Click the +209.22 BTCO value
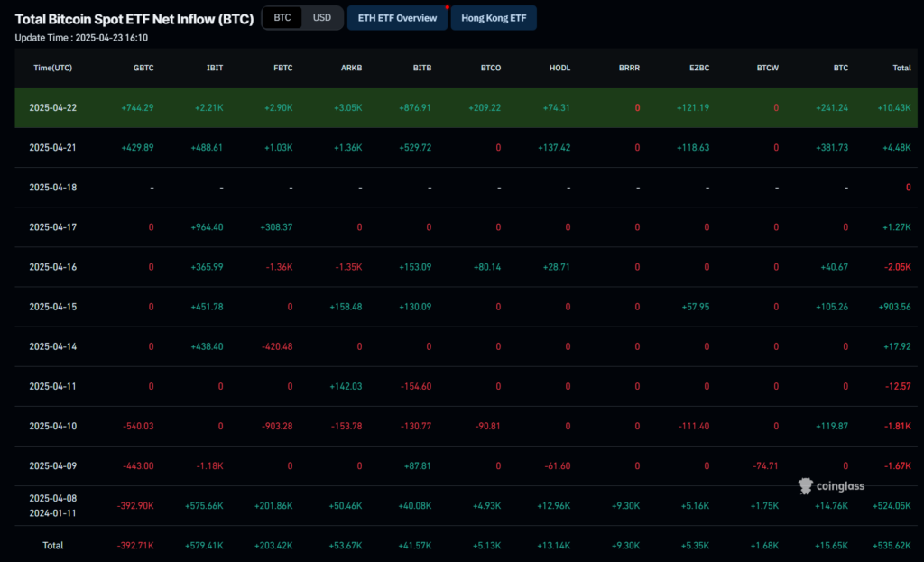924x562 pixels. [x=485, y=108]
